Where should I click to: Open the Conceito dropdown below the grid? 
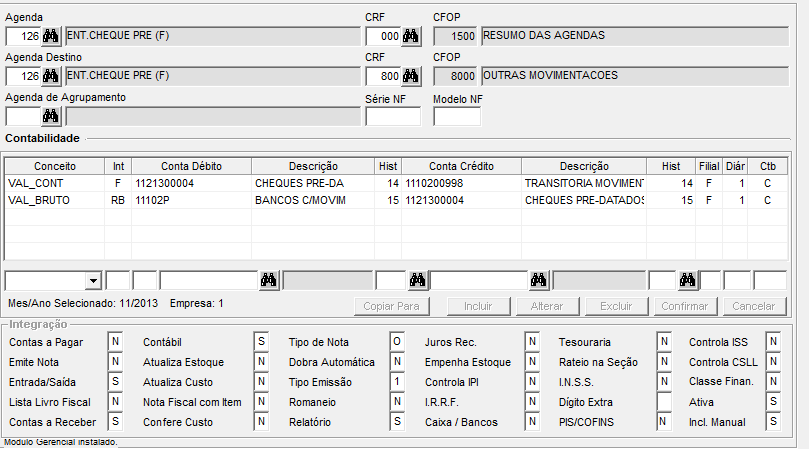(93, 281)
